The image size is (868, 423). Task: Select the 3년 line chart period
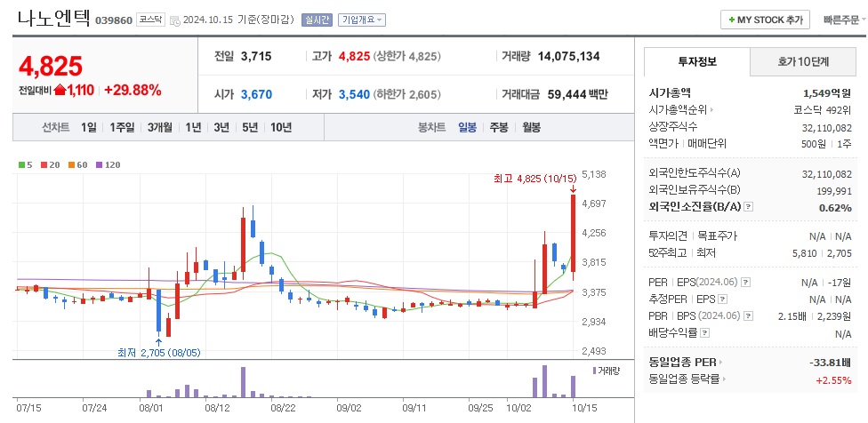pos(221,127)
